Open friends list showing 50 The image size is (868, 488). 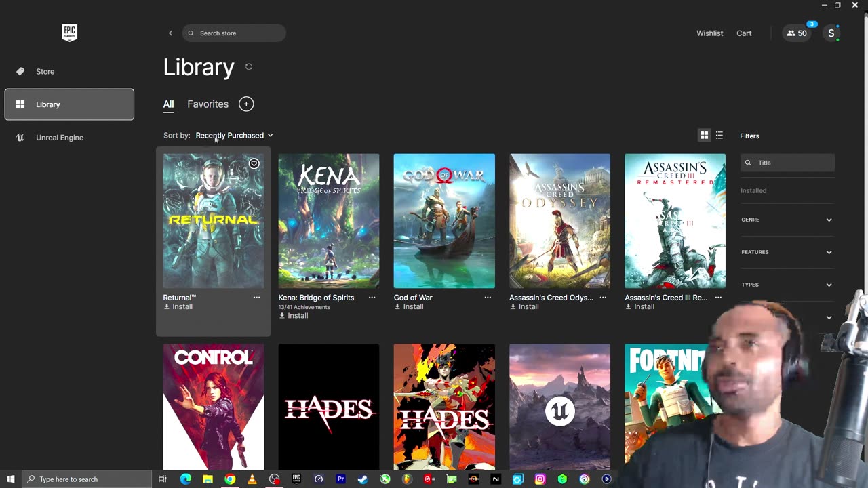(x=797, y=33)
